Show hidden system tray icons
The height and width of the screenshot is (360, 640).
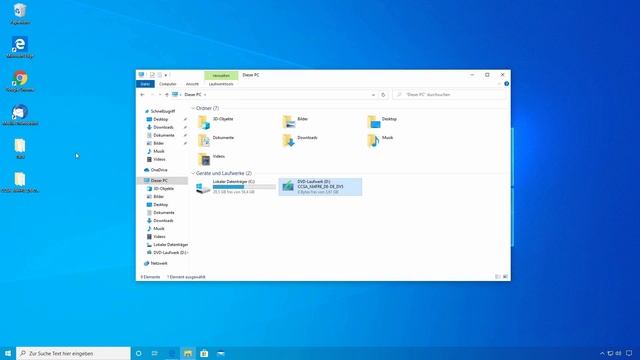602,353
